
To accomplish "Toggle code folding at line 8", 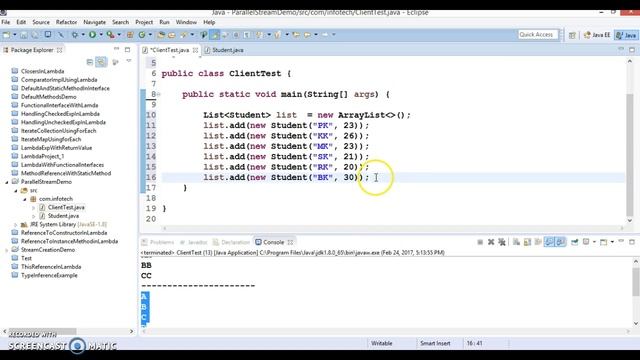I will 159,94.
